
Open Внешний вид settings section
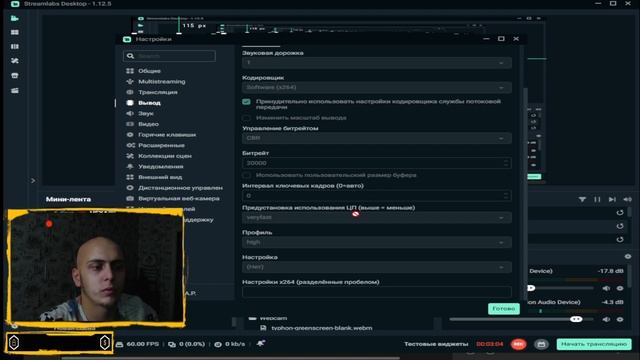[160, 177]
